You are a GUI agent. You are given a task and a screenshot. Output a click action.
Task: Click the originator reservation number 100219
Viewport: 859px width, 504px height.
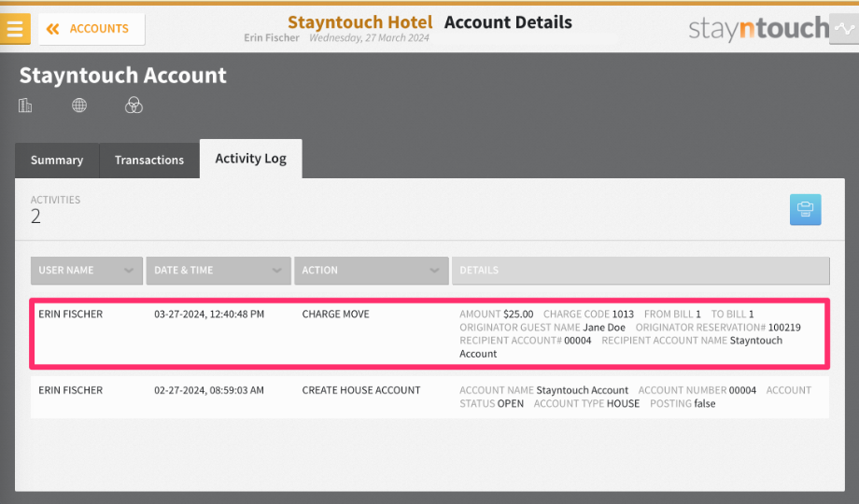pos(784,327)
